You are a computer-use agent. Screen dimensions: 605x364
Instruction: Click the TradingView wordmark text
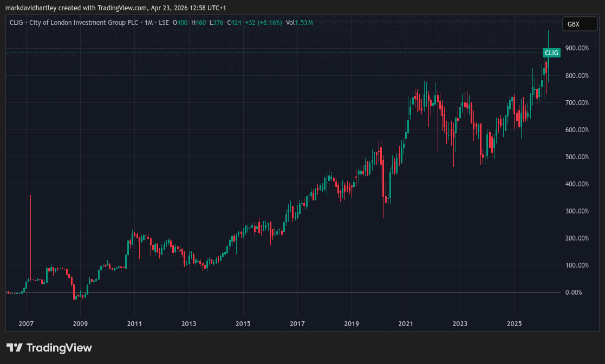pyautogui.click(x=60, y=347)
